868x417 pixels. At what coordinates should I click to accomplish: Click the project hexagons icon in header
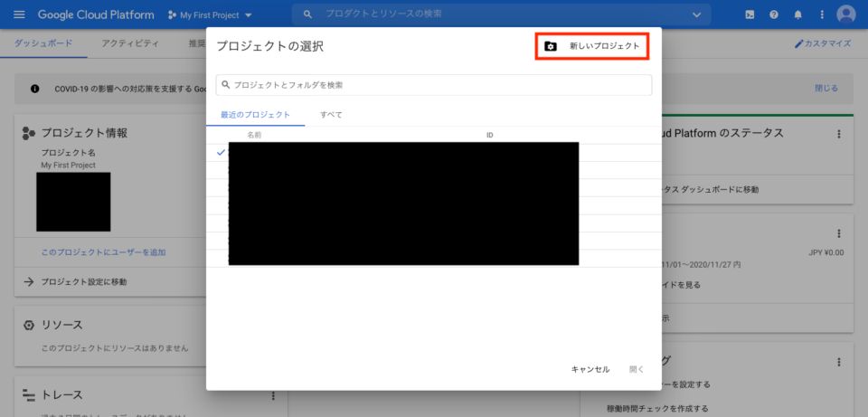click(172, 15)
